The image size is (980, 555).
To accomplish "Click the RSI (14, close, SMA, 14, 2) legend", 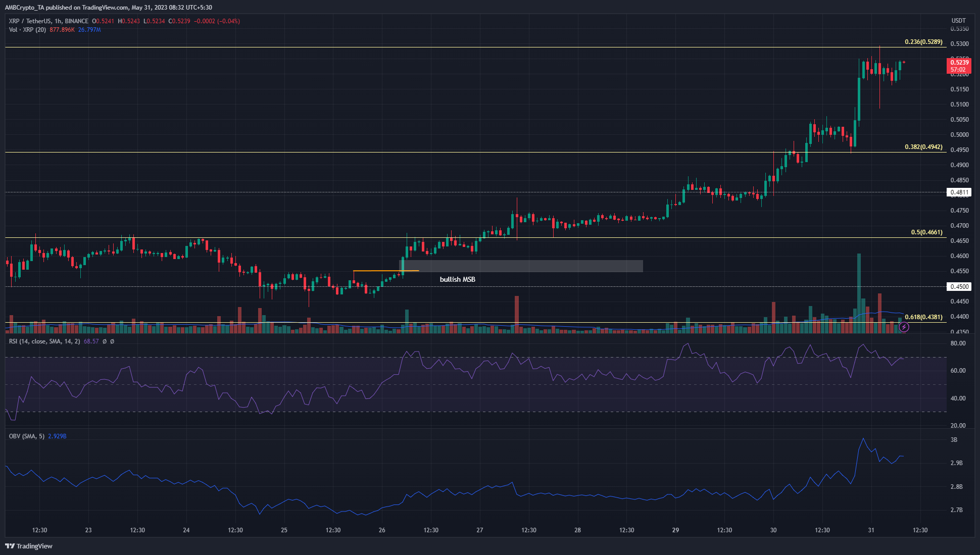I will point(44,341).
